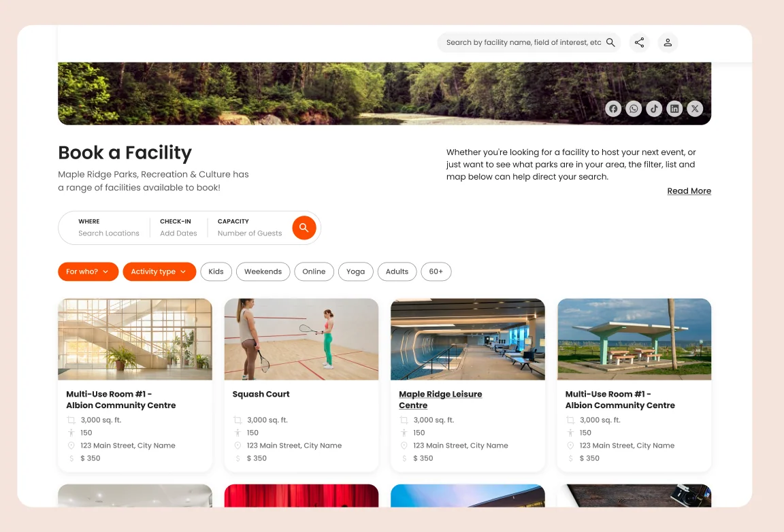784x532 pixels.
Task: Open the LinkedIn icon on the banner
Action: [674, 108]
